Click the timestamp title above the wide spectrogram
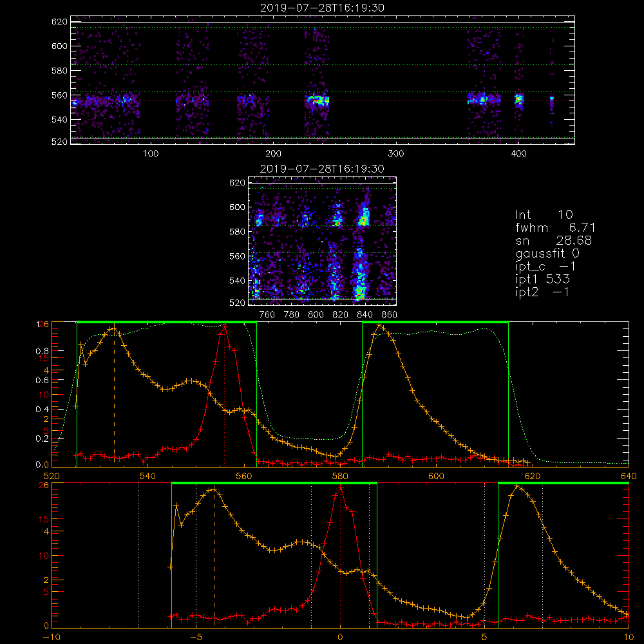 coord(323,8)
